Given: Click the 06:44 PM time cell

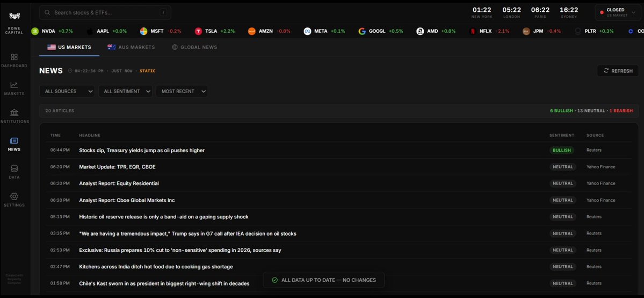Looking at the screenshot, I should (60, 151).
